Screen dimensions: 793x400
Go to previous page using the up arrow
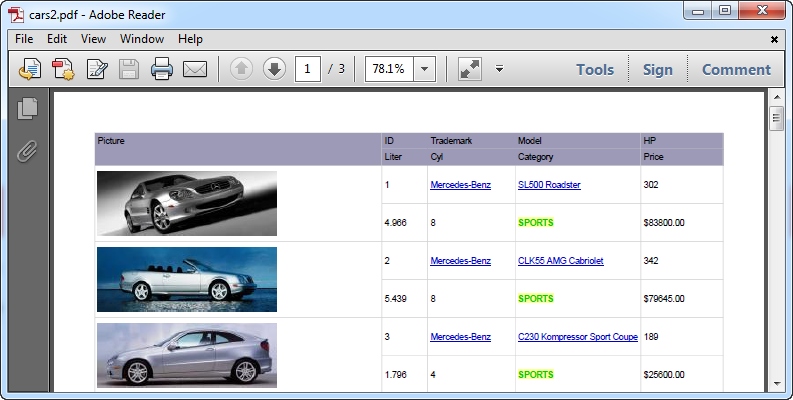pyautogui.click(x=241, y=69)
